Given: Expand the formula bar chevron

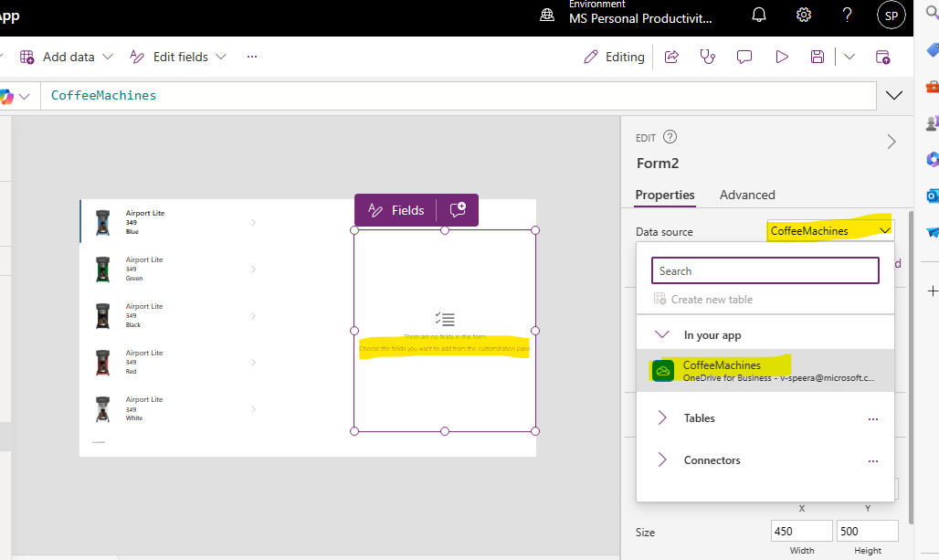Looking at the screenshot, I should tap(894, 96).
